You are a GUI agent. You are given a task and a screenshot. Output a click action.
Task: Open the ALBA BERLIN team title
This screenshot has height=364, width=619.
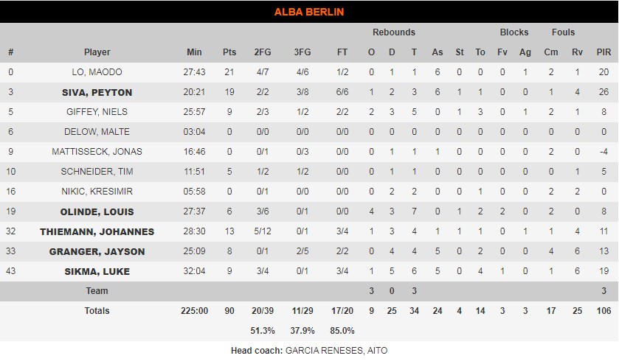click(x=309, y=12)
